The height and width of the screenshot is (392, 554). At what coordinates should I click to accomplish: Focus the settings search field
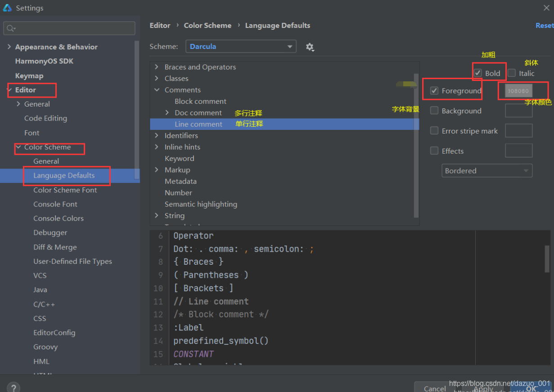[x=69, y=28]
